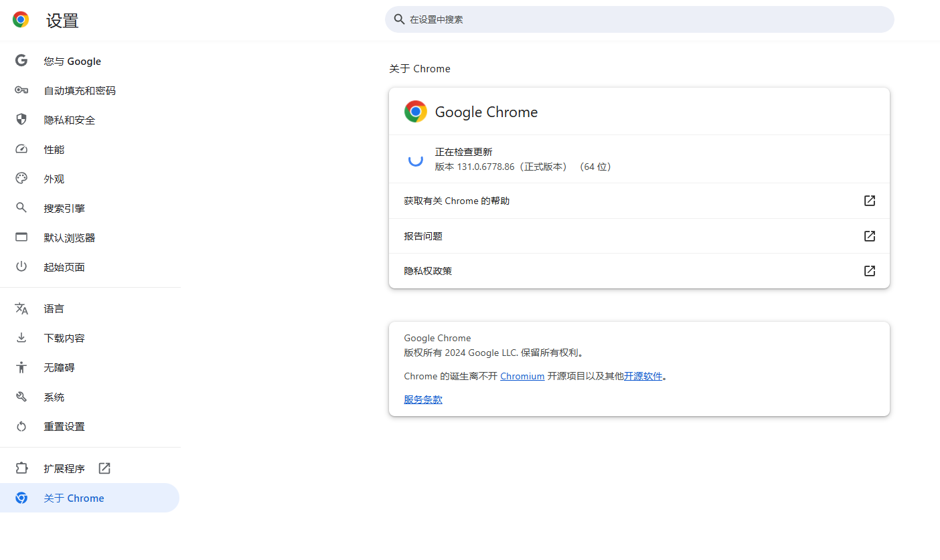Open the 开源软件 link
Viewport: 940px width, 560px height.
pyautogui.click(x=643, y=376)
